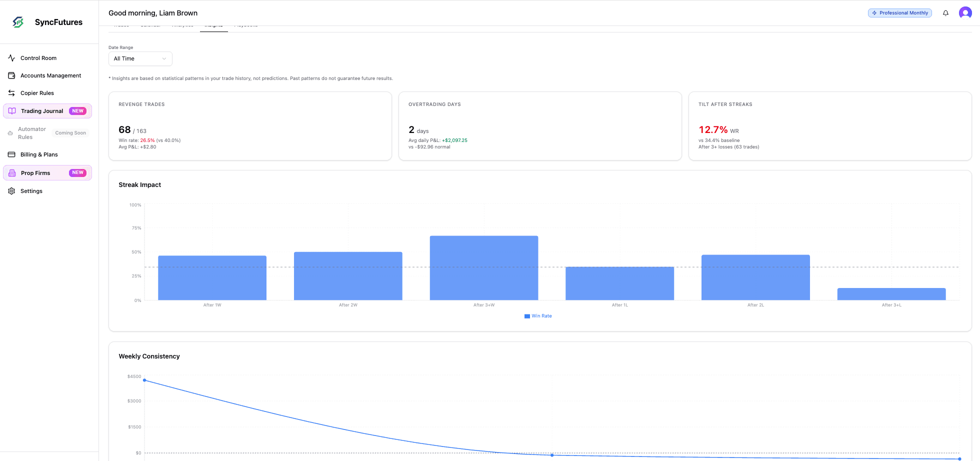This screenshot has width=980, height=461.
Task: Click the Revenge Trades stat card
Action: [x=250, y=125]
